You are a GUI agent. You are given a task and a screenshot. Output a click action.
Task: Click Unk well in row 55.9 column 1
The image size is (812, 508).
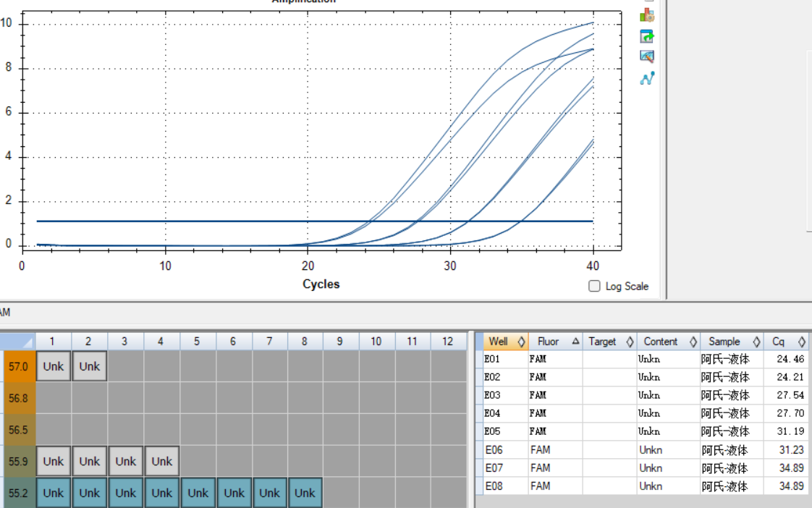54,461
